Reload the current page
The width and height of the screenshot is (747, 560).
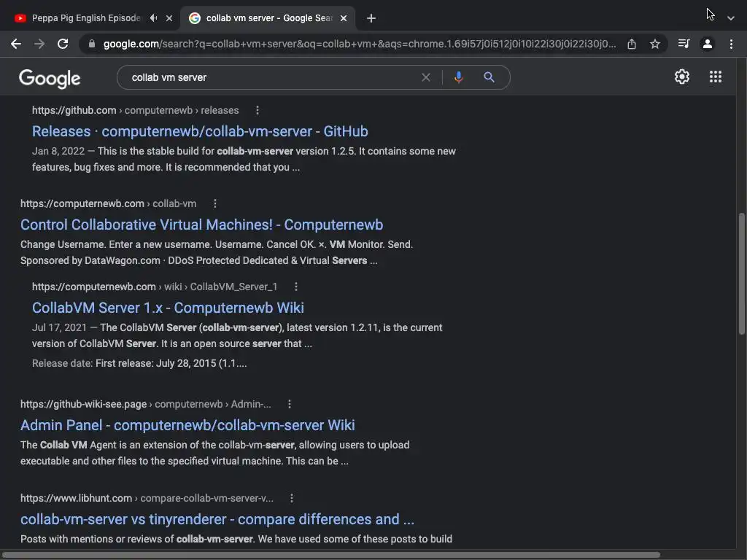pos(63,44)
